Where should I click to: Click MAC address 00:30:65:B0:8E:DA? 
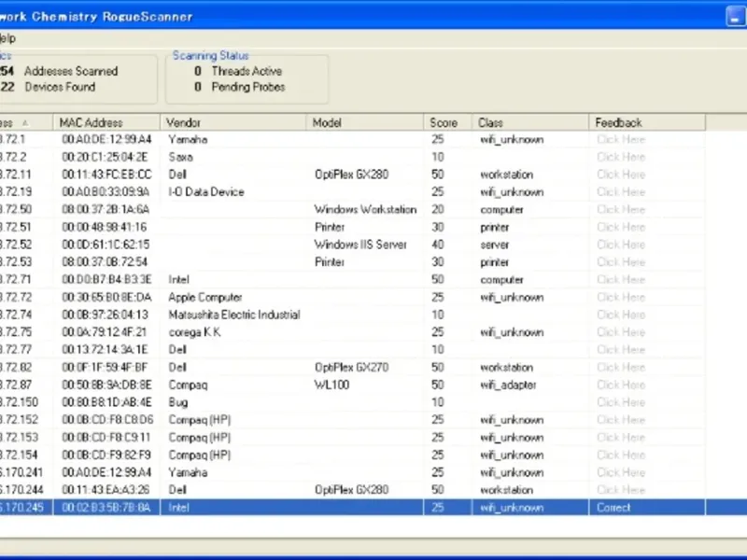tap(106, 297)
